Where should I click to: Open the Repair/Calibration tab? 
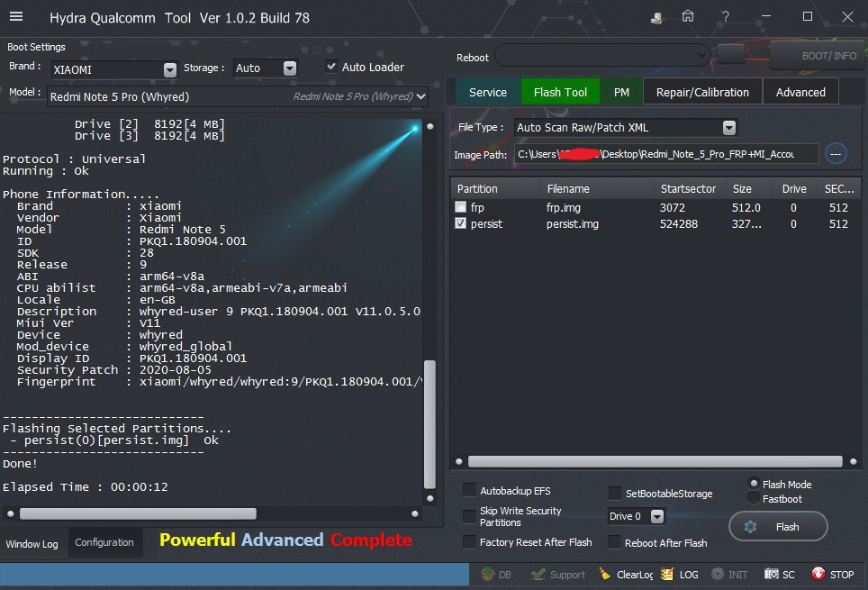tap(702, 92)
